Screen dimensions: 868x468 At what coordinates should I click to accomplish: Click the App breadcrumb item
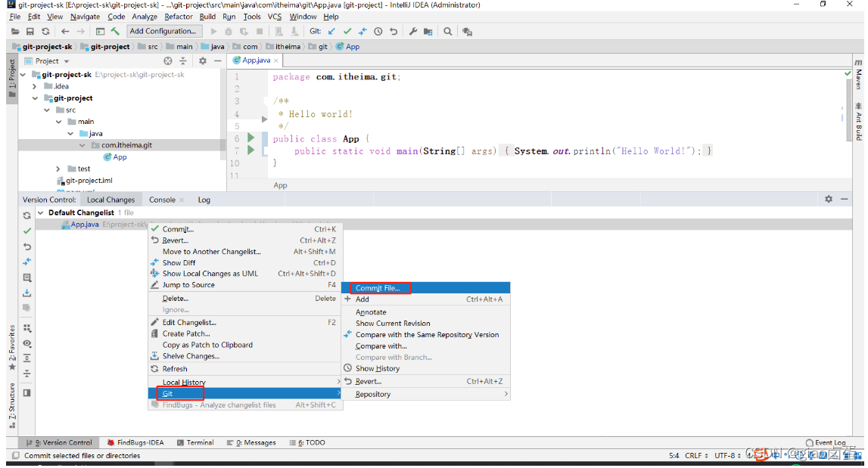point(347,47)
